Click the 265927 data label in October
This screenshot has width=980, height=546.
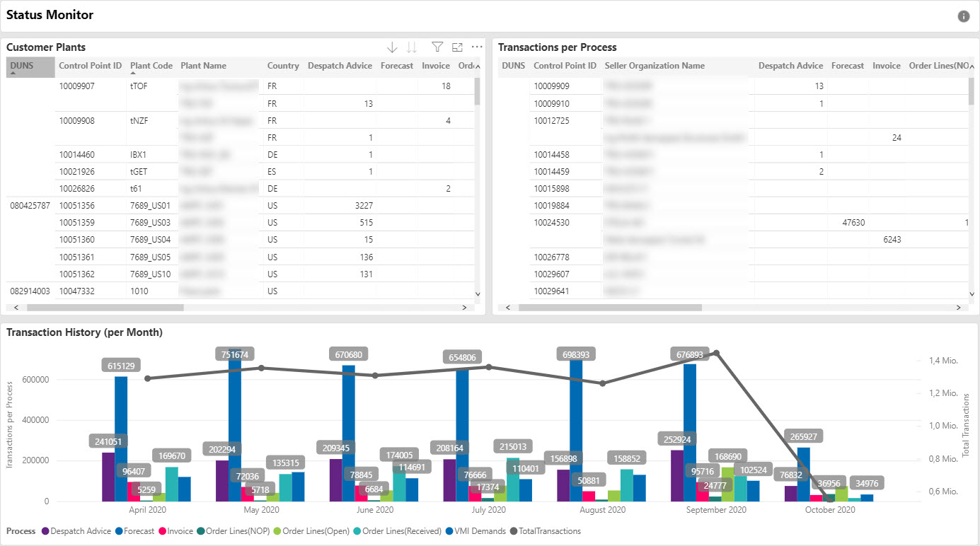click(x=804, y=436)
